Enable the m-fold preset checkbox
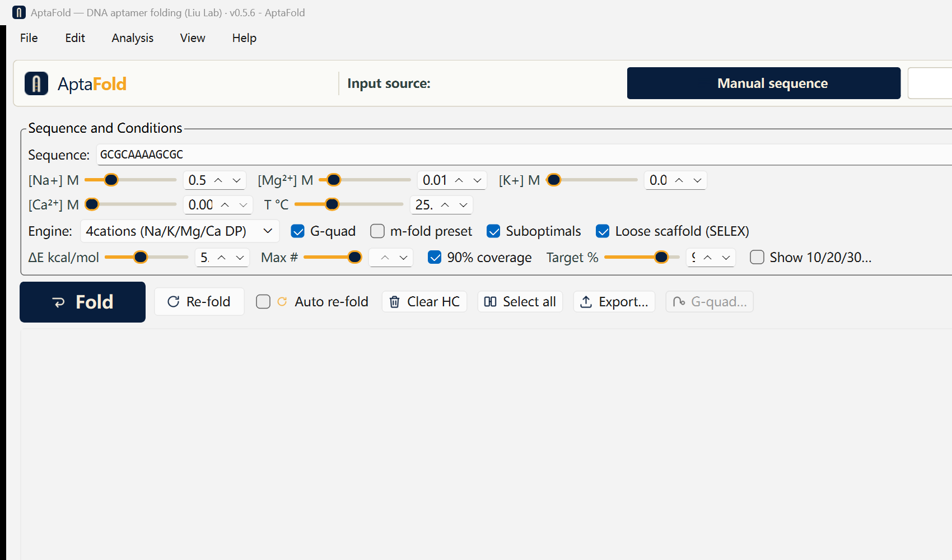This screenshot has height=560, width=952. [377, 231]
